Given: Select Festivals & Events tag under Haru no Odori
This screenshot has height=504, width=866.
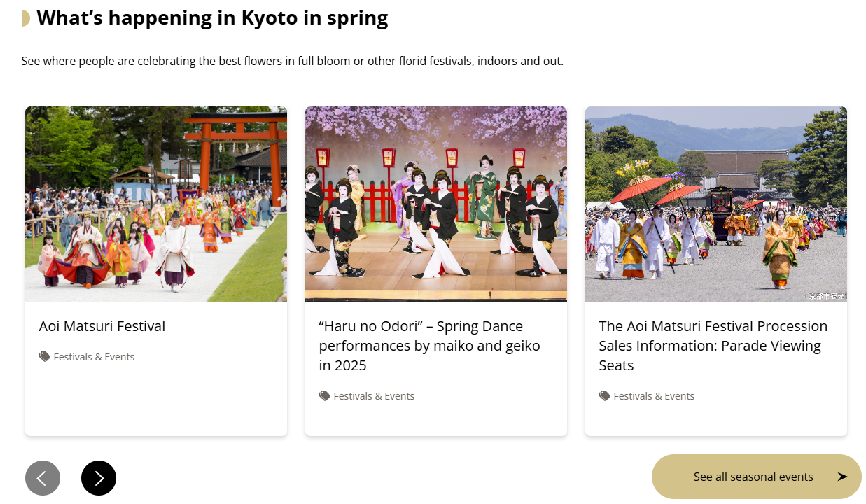Looking at the screenshot, I should 374,396.
